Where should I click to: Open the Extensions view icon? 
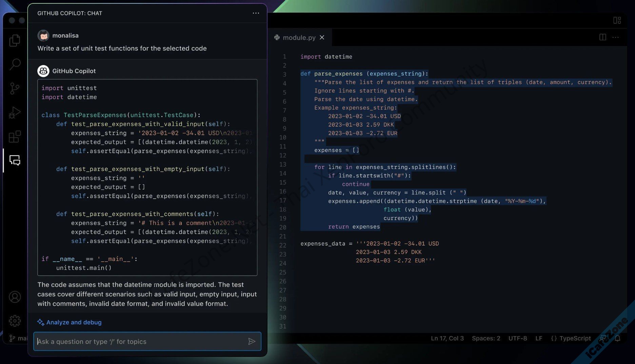click(15, 137)
